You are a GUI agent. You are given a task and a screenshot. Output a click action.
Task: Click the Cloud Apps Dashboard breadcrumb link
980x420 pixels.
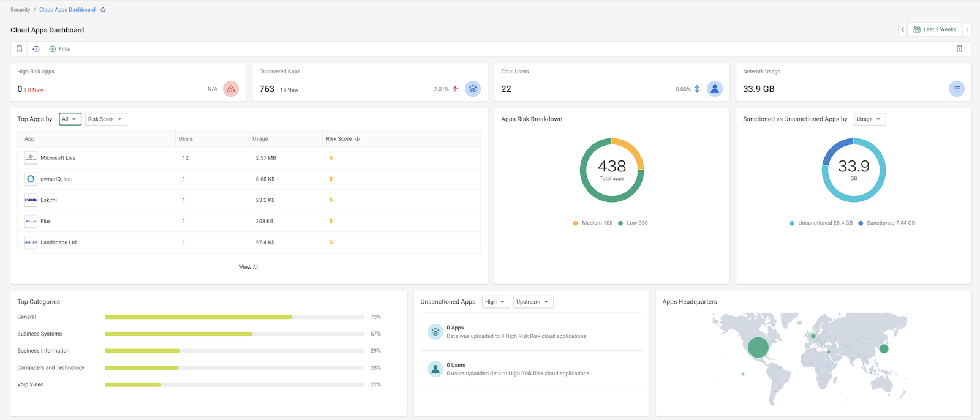click(x=67, y=10)
